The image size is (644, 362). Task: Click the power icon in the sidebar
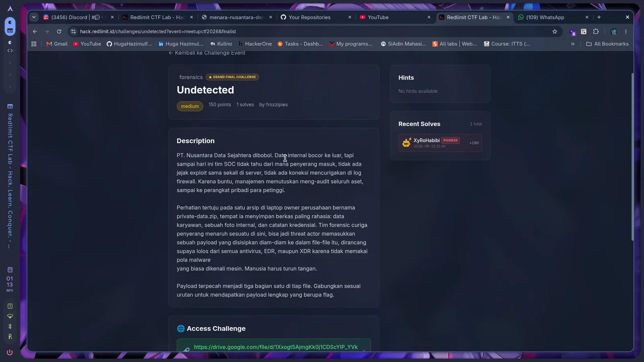10,352
